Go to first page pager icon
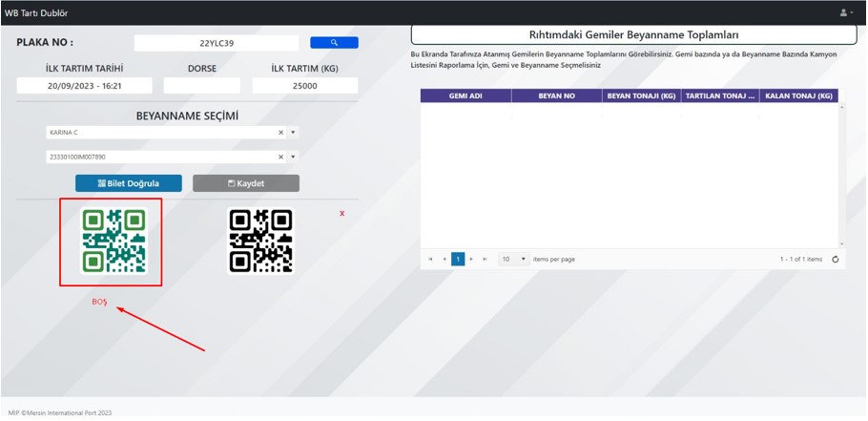The image size is (868, 421). (431, 259)
